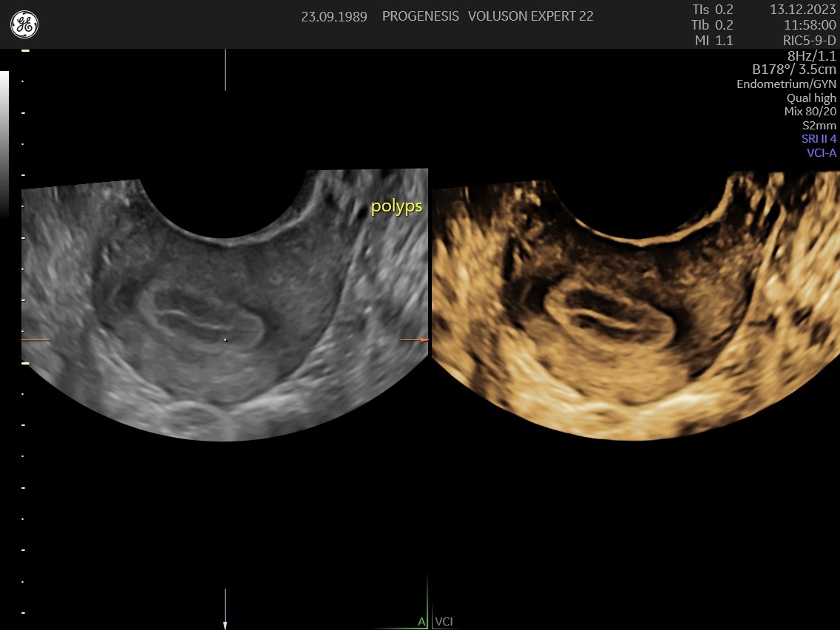Click the 'Mix 80/20' setting
Image resolution: width=840 pixels, height=630 pixels.
point(810,112)
